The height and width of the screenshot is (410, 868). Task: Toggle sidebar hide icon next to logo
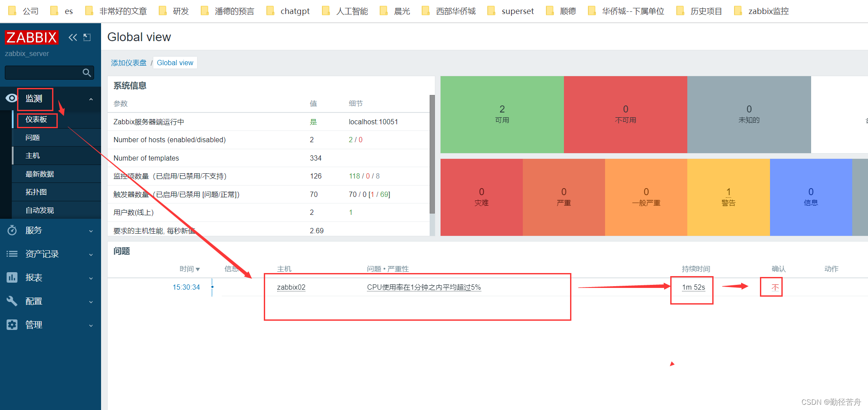pyautogui.click(x=87, y=38)
